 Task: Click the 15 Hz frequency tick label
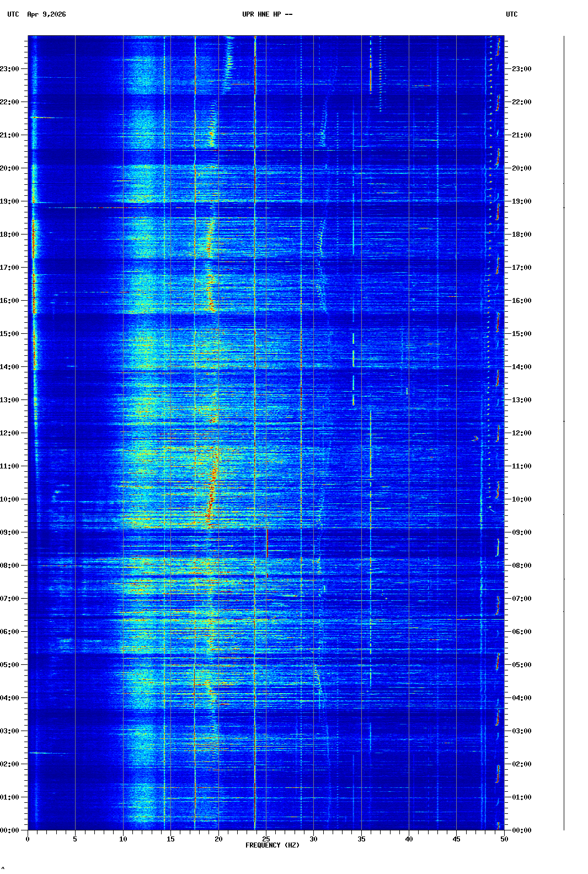[x=170, y=839]
